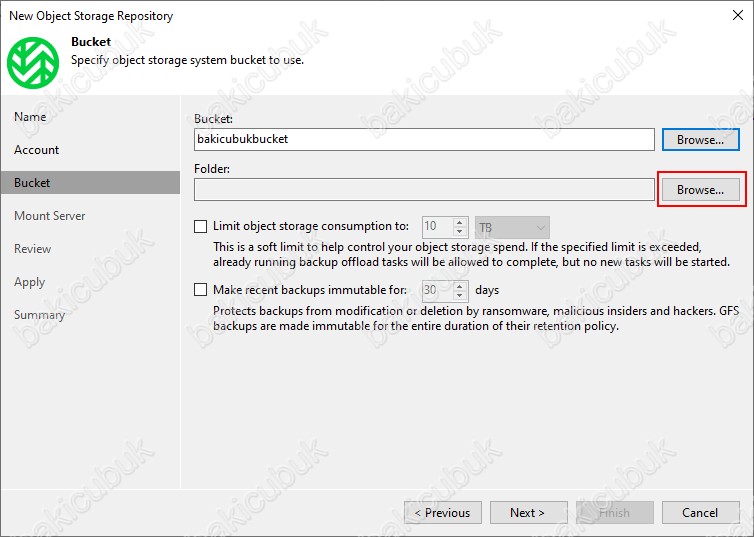This screenshot has height=537, width=754.
Task: Click the 'Bucket:' field label
Action: tap(214, 119)
